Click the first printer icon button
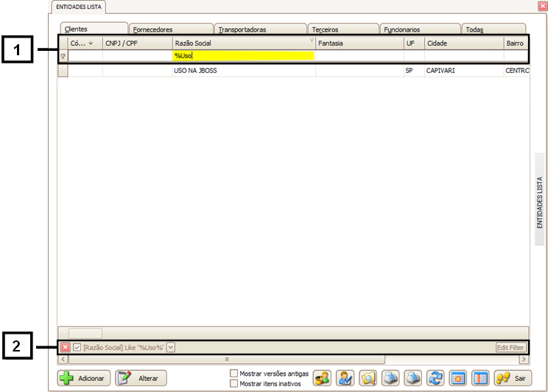The image size is (548, 392). (390, 378)
